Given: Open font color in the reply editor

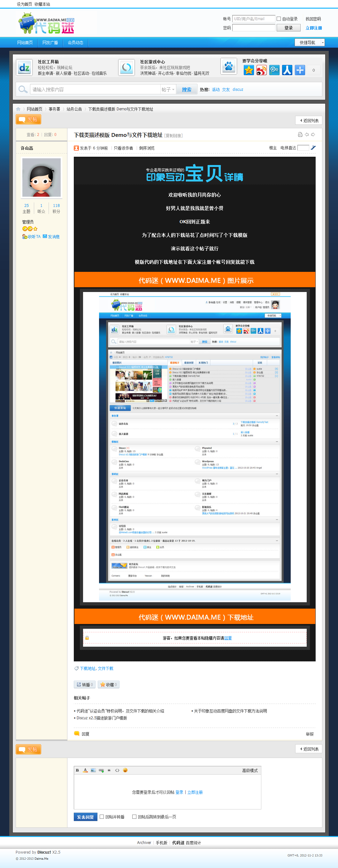Looking at the screenshot, I should 86,770.
